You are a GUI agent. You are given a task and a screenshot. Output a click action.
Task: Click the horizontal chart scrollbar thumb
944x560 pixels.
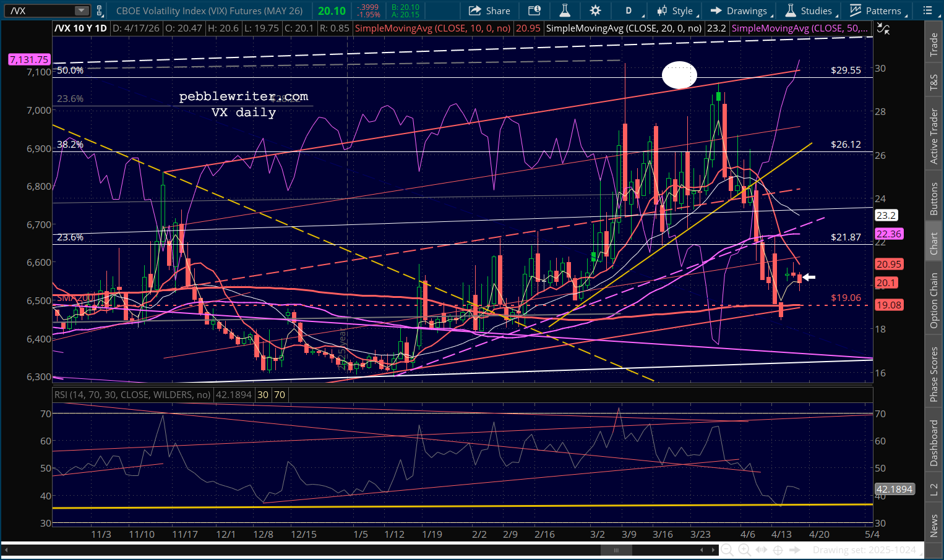(x=614, y=550)
